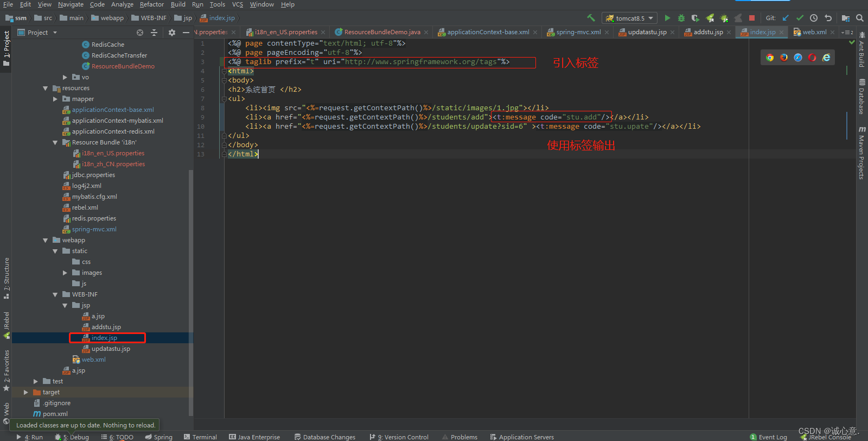
Task: Open 9: Version Control panel
Action: [399, 437]
